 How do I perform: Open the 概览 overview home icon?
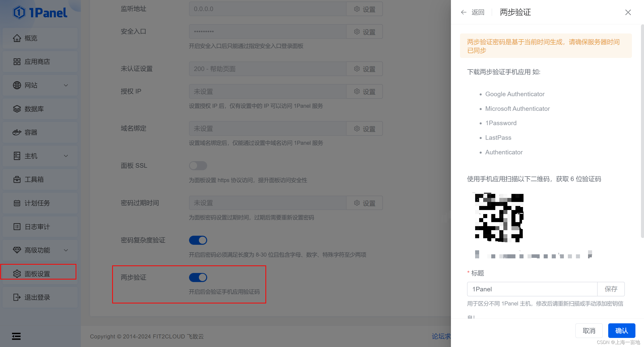click(x=17, y=38)
